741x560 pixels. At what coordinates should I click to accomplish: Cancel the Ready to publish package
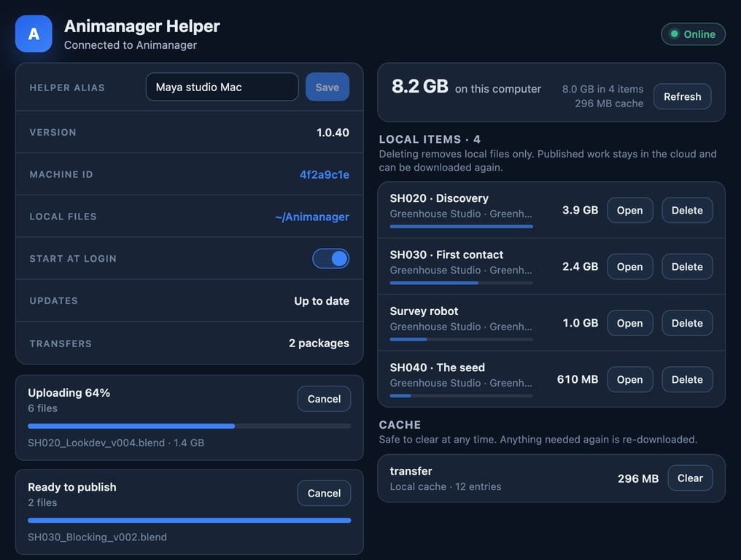point(324,493)
